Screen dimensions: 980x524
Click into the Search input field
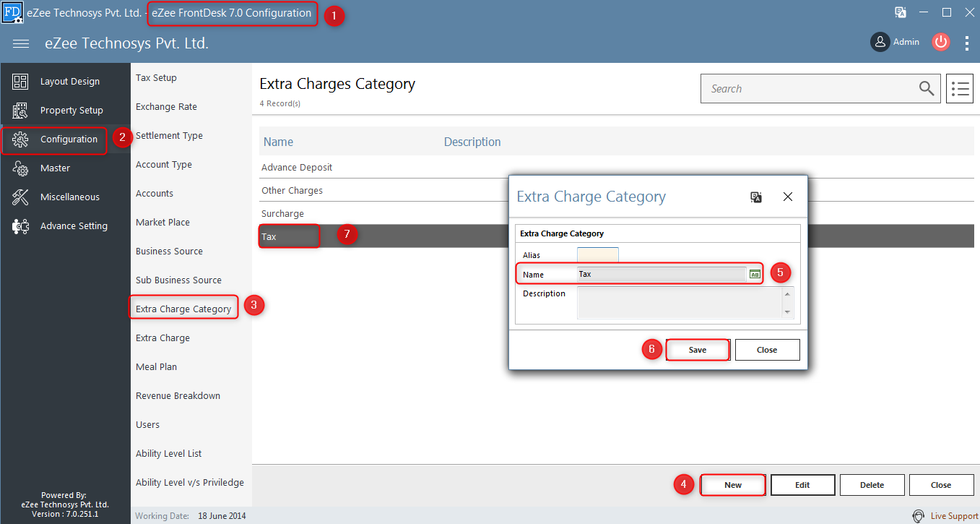(809, 88)
